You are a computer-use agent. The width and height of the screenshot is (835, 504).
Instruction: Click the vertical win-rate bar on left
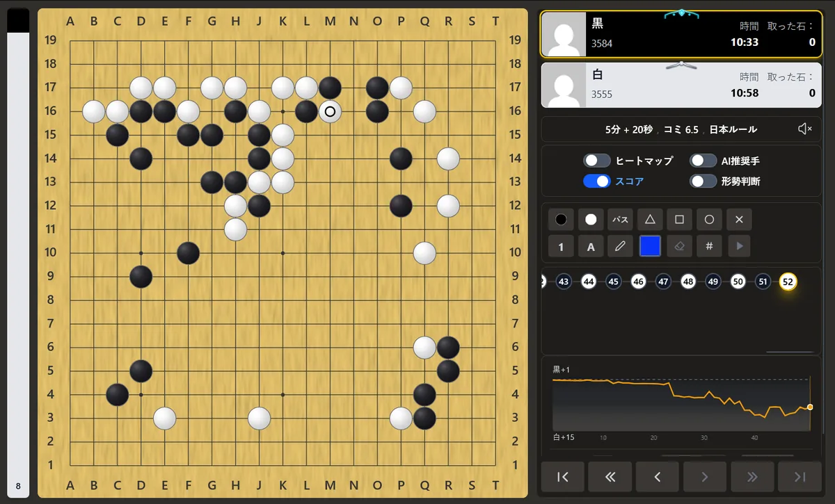click(x=18, y=252)
